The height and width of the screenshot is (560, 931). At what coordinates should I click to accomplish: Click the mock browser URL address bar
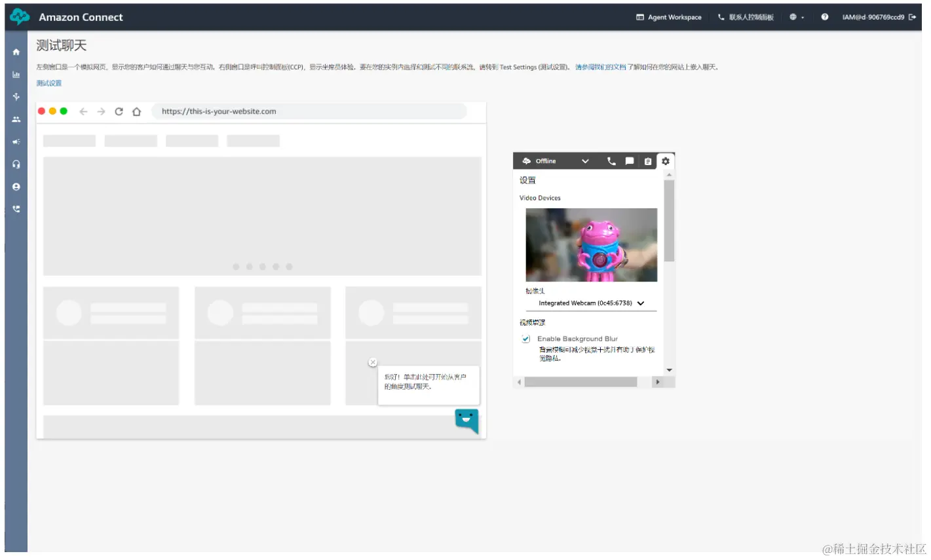309,111
